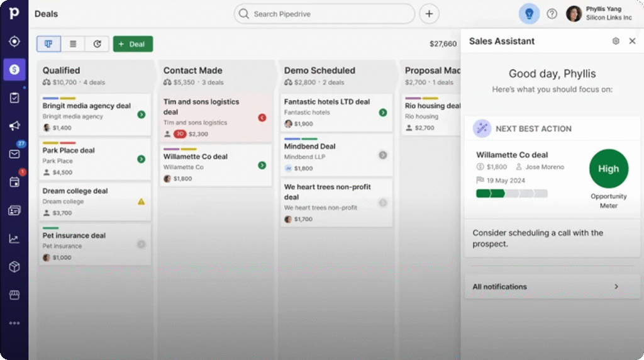The width and height of the screenshot is (644, 360).
Task: Open Mail inbox icon in sidebar
Action: point(14,154)
